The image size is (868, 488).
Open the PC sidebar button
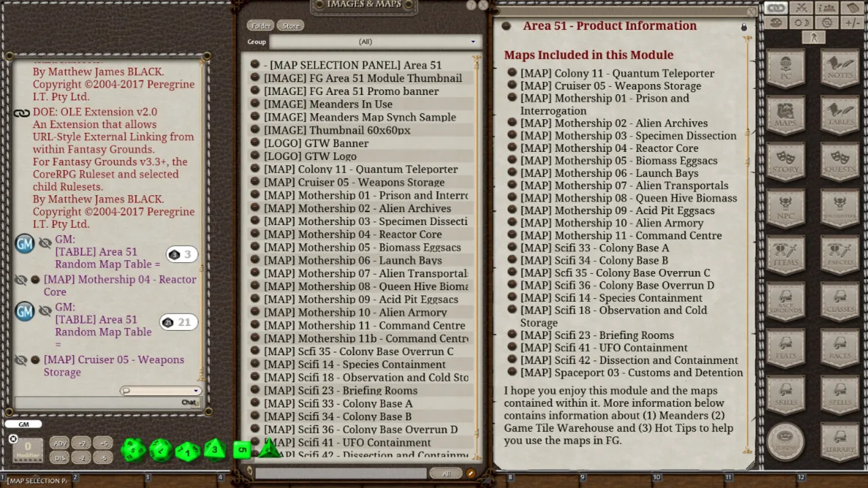pyautogui.click(x=786, y=68)
